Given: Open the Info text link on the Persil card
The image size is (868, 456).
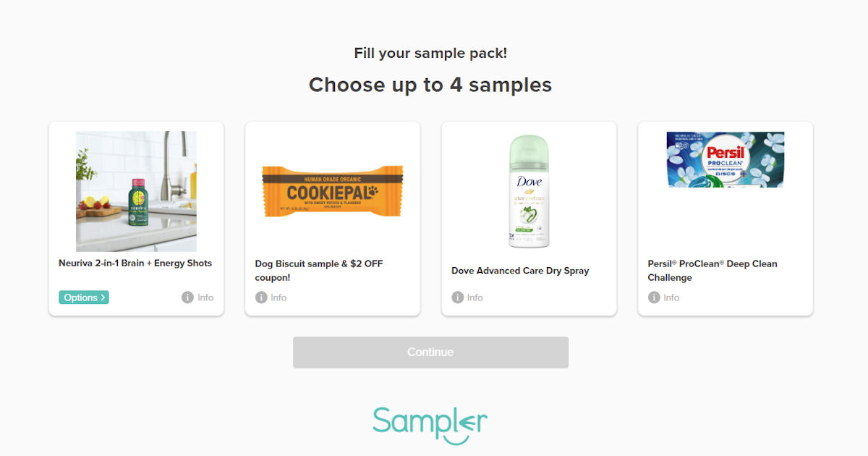Looking at the screenshot, I should (x=671, y=297).
